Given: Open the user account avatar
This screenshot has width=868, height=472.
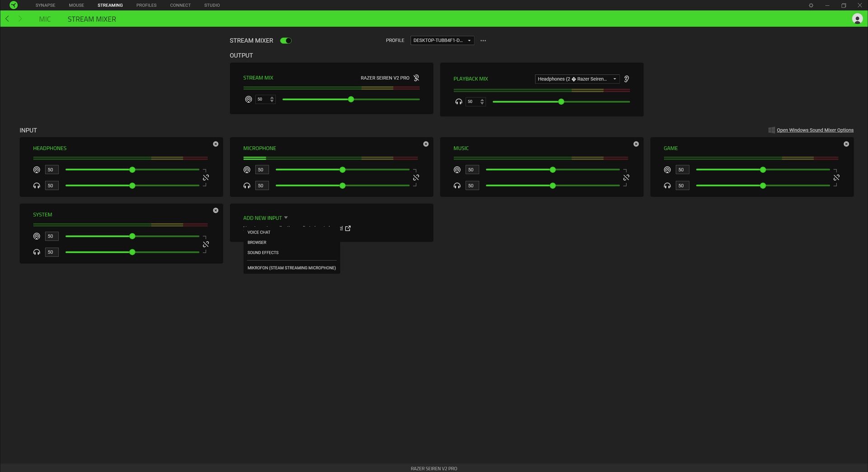Looking at the screenshot, I should 857,19.
